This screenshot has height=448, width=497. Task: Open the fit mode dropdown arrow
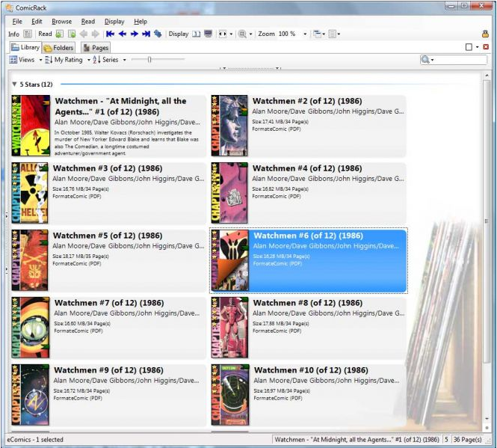pos(231,34)
